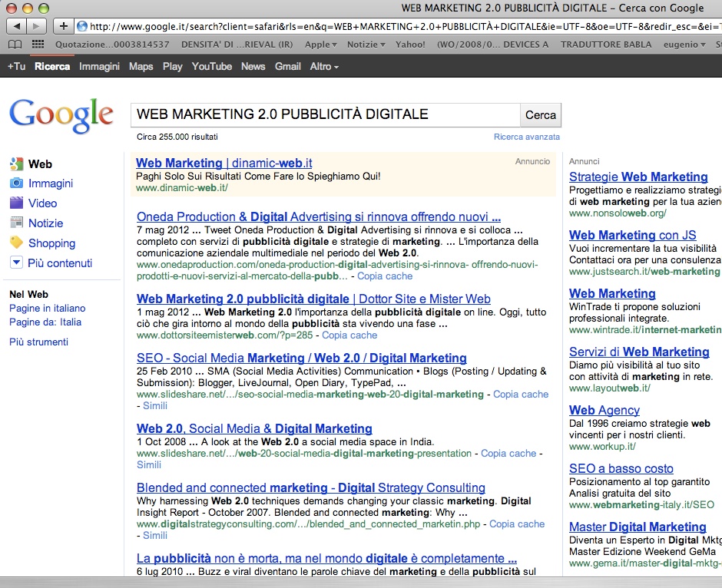Image resolution: width=722 pixels, height=588 pixels.
Task: Minimize the Safari window with yellow button
Action: point(28,8)
